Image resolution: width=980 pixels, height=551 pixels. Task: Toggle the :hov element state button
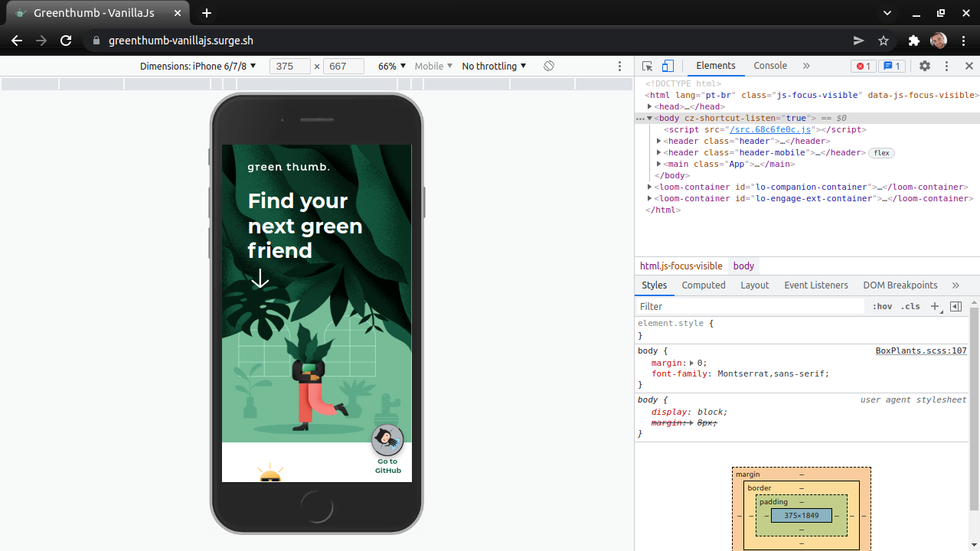tap(882, 306)
